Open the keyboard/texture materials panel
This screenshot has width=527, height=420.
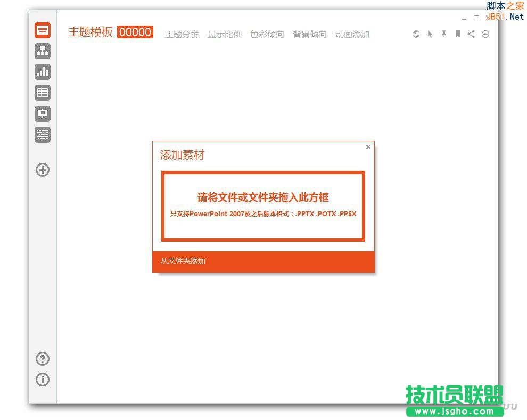click(43, 135)
